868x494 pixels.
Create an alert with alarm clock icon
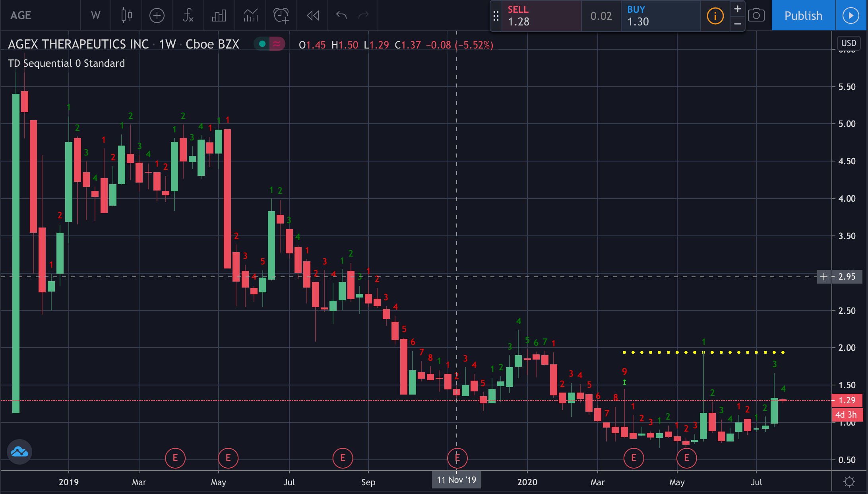[x=281, y=16]
